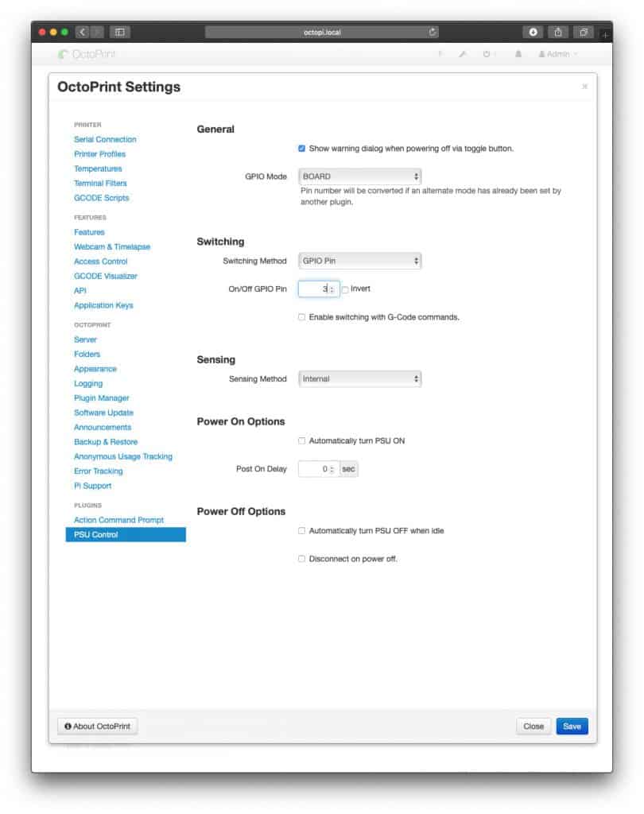Enable switching with G-Code commands

point(302,317)
